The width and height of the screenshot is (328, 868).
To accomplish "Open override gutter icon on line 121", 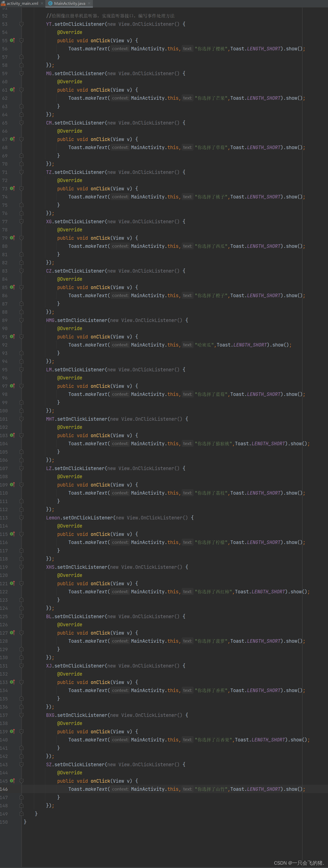I will (x=12, y=583).
